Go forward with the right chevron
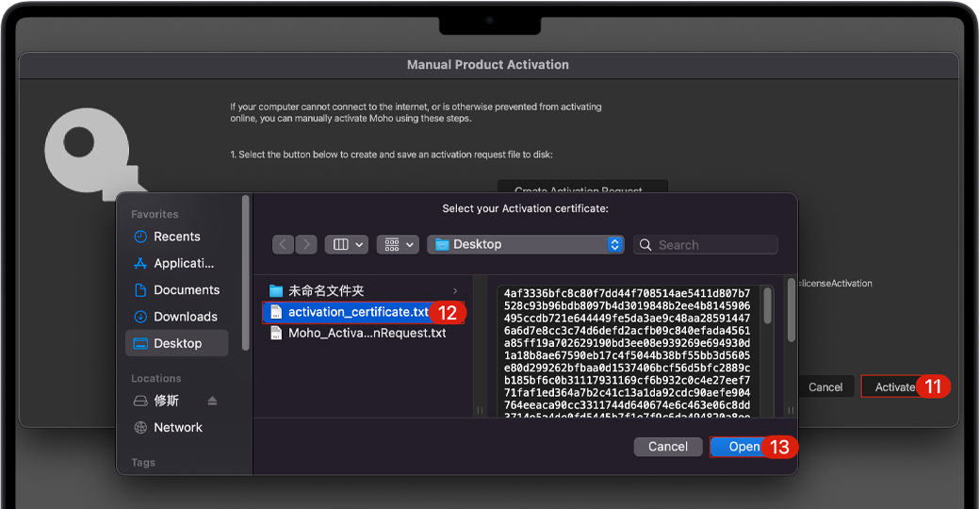Image resolution: width=980 pixels, height=509 pixels. click(306, 244)
